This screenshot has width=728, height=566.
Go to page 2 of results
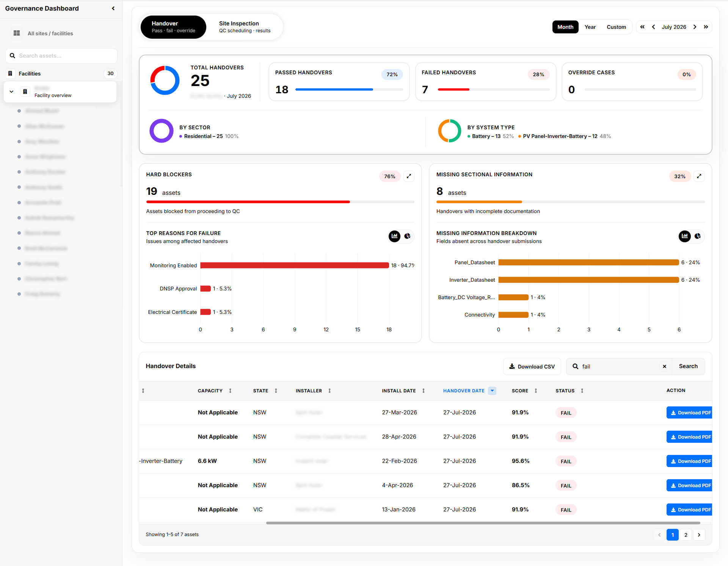[686, 535]
